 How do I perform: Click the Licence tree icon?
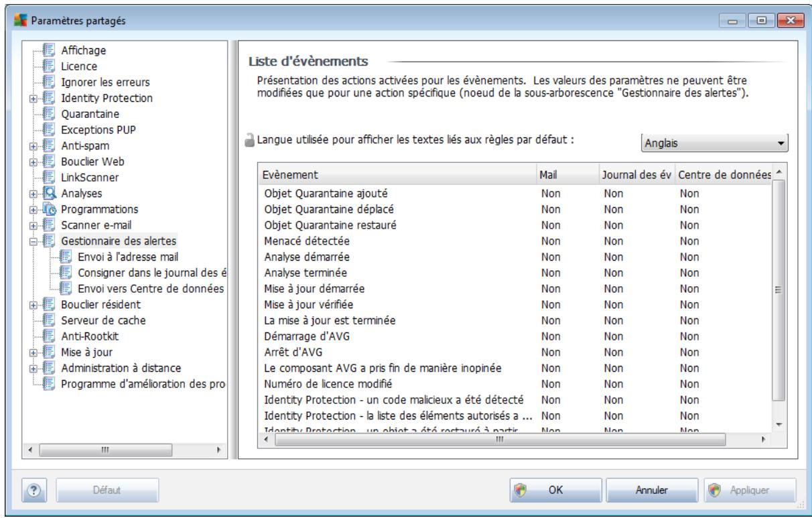pyautogui.click(x=47, y=66)
